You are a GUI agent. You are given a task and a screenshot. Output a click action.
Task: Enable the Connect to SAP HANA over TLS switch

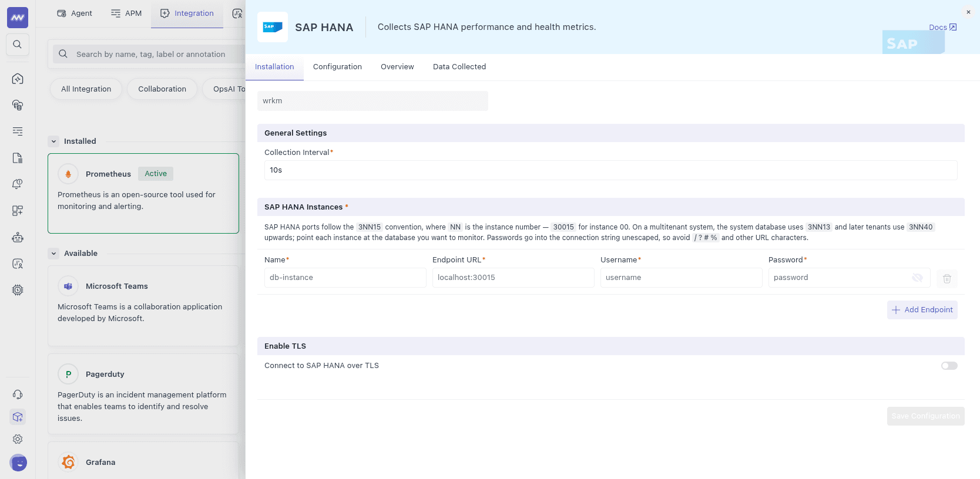point(949,366)
